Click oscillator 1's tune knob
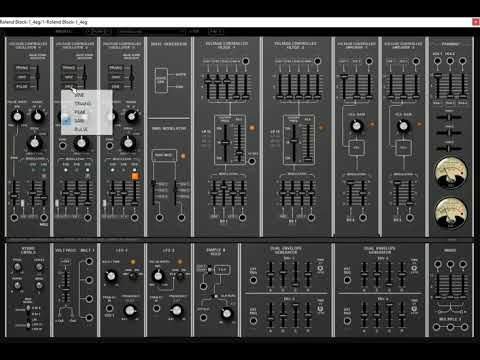This screenshot has height=360, width=480. click(x=34, y=143)
